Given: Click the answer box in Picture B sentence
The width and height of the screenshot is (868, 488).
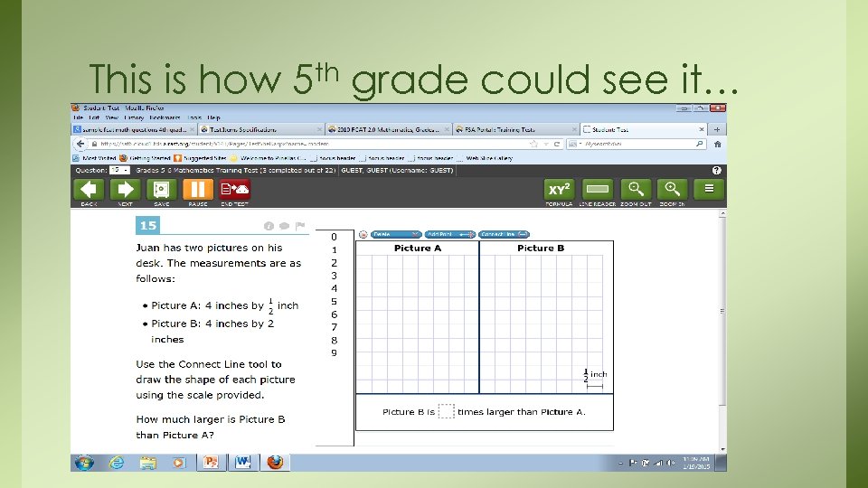Looking at the screenshot, I should [x=446, y=411].
